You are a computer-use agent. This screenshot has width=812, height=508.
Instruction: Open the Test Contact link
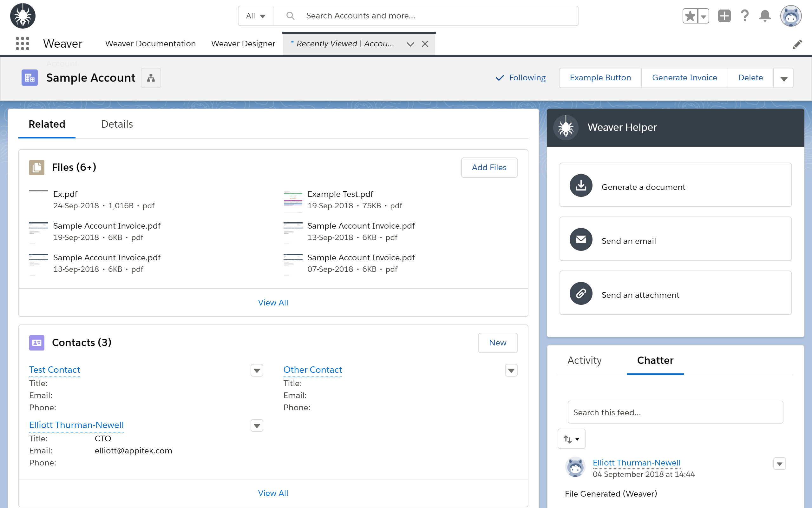55,370
